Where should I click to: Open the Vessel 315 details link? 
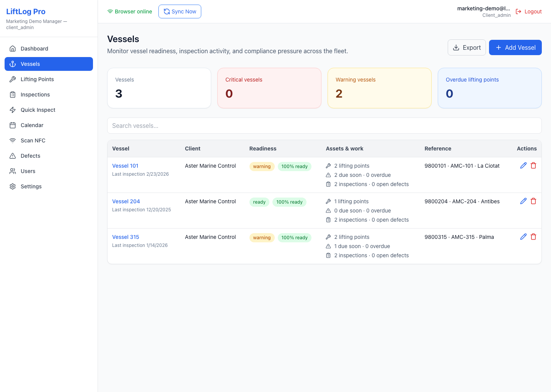(126, 237)
